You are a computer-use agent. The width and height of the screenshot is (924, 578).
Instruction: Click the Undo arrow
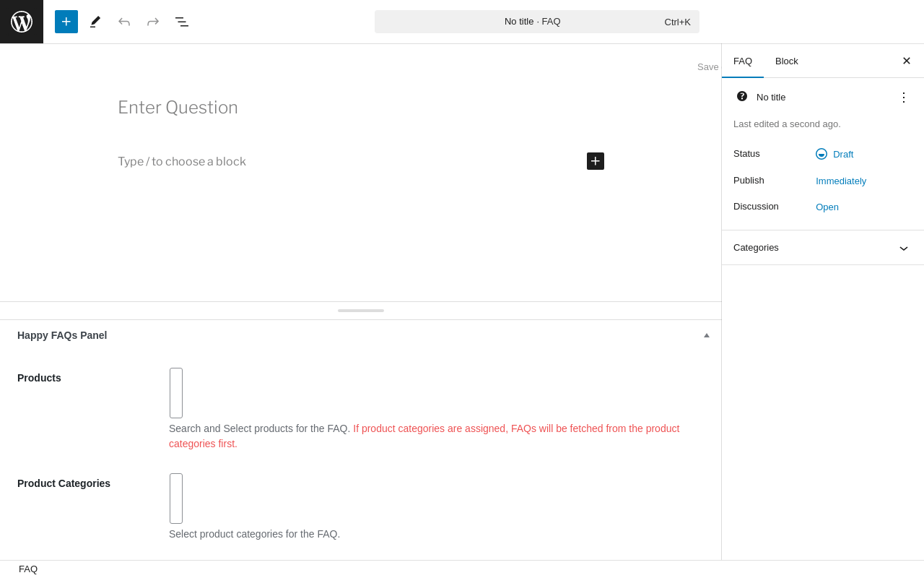pos(124,22)
